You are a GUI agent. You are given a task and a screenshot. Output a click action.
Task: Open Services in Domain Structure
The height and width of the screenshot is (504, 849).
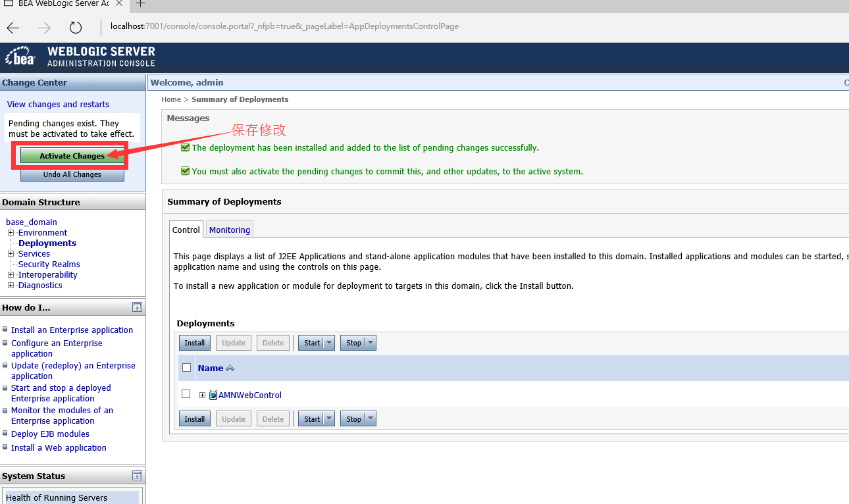(x=34, y=254)
